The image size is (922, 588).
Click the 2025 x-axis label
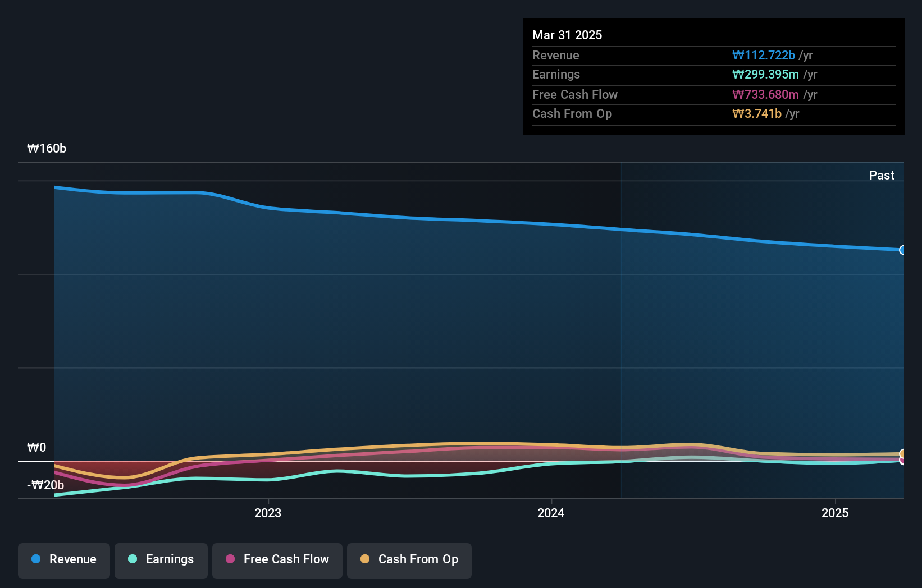pyautogui.click(x=835, y=513)
